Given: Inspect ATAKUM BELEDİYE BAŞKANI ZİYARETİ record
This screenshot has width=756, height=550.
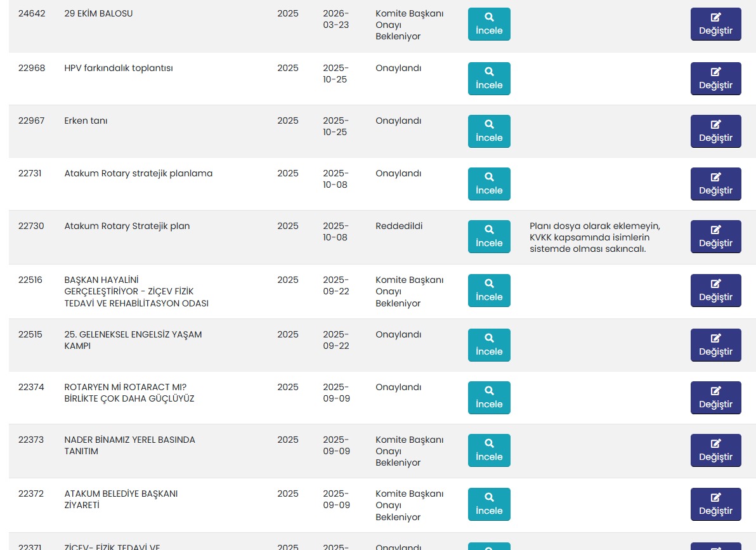Looking at the screenshot, I should [489, 504].
